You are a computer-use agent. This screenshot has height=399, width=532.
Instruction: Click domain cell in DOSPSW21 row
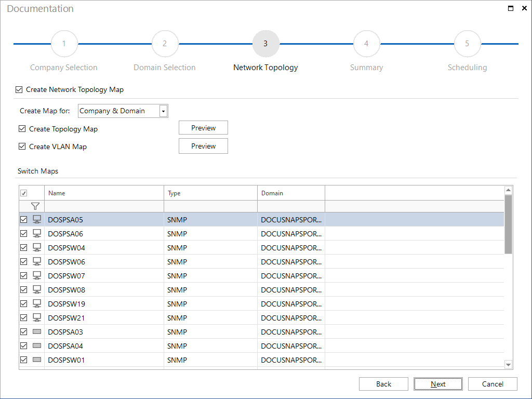point(291,317)
